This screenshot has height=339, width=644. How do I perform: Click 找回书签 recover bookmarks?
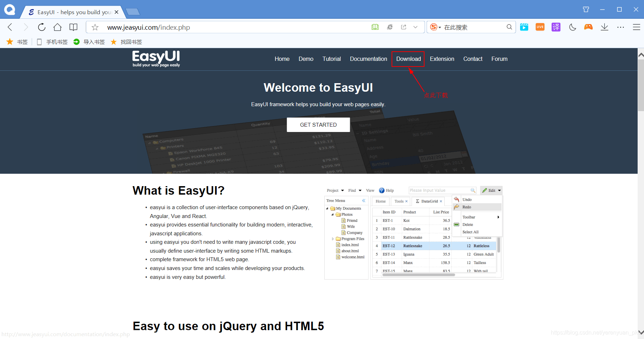click(x=126, y=42)
